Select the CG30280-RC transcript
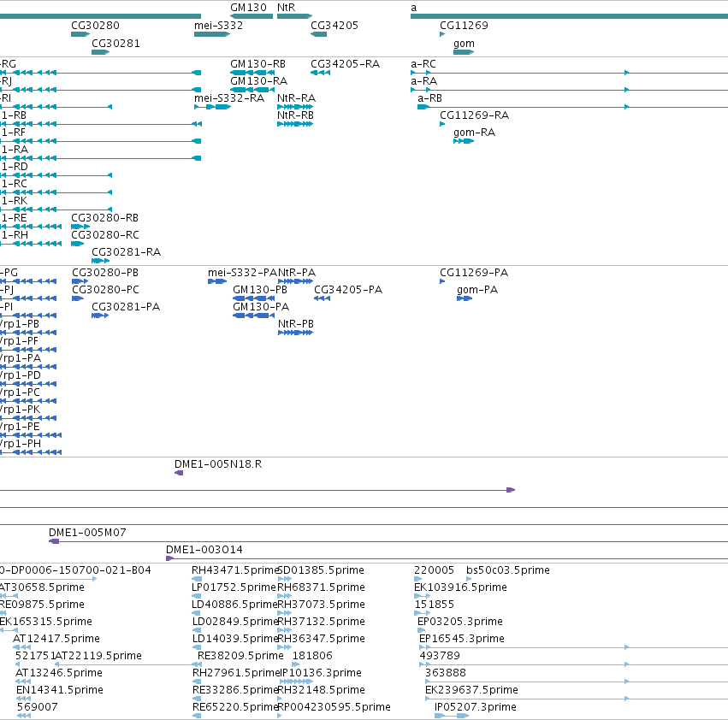 click(77, 244)
